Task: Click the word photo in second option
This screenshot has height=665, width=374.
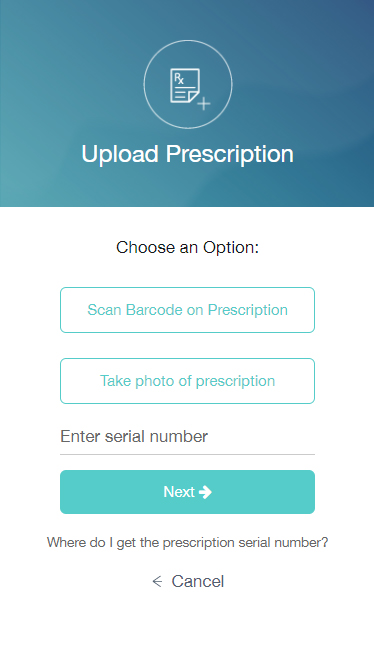Action: click(153, 381)
